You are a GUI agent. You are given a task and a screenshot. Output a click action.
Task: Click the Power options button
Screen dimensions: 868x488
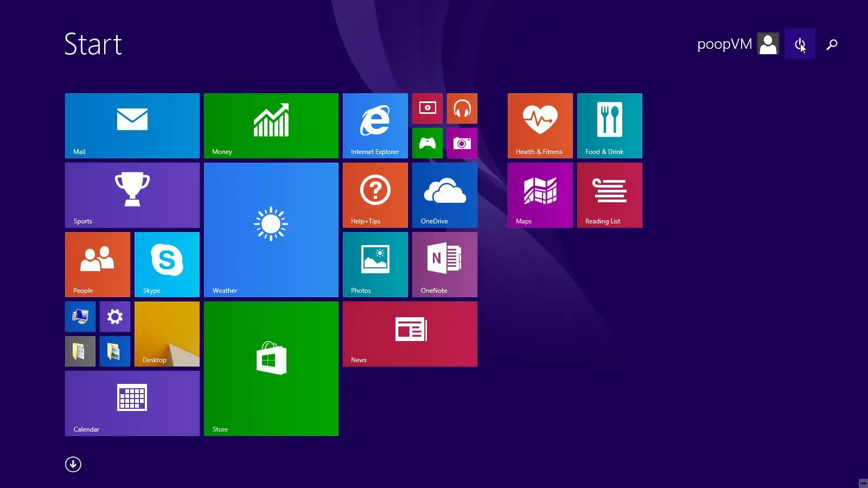[800, 44]
